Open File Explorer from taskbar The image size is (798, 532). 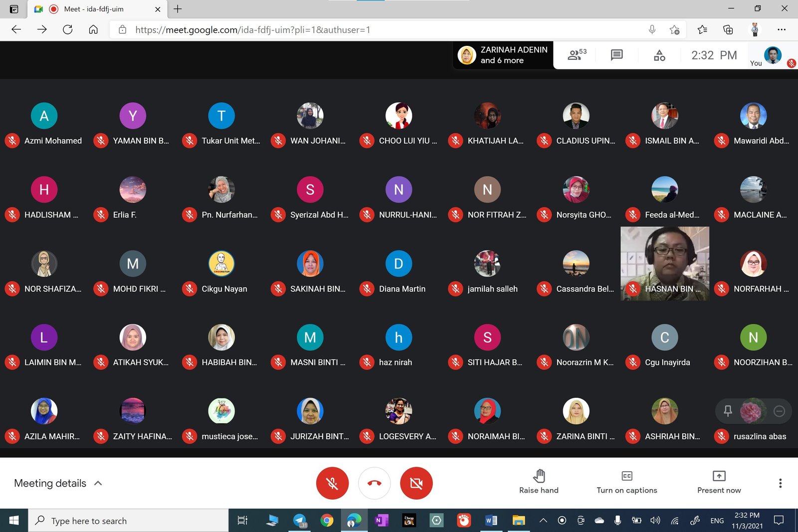pos(518,521)
